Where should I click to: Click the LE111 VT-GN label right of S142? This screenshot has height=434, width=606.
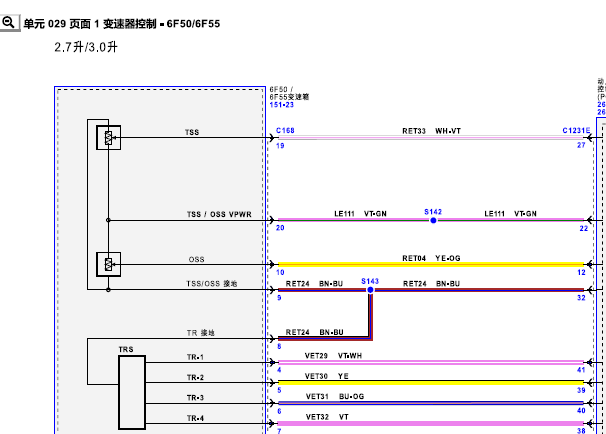(x=511, y=214)
